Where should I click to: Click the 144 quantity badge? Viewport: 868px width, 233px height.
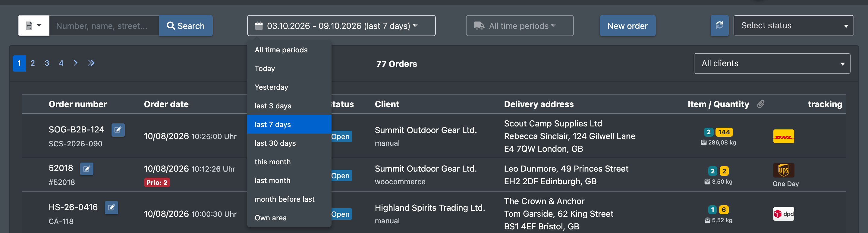click(724, 132)
